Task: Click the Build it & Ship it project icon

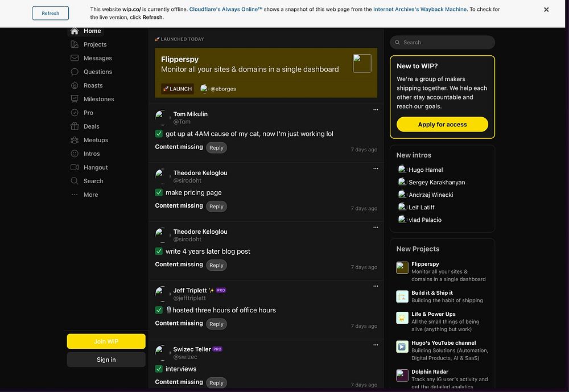Action: pyautogui.click(x=402, y=296)
